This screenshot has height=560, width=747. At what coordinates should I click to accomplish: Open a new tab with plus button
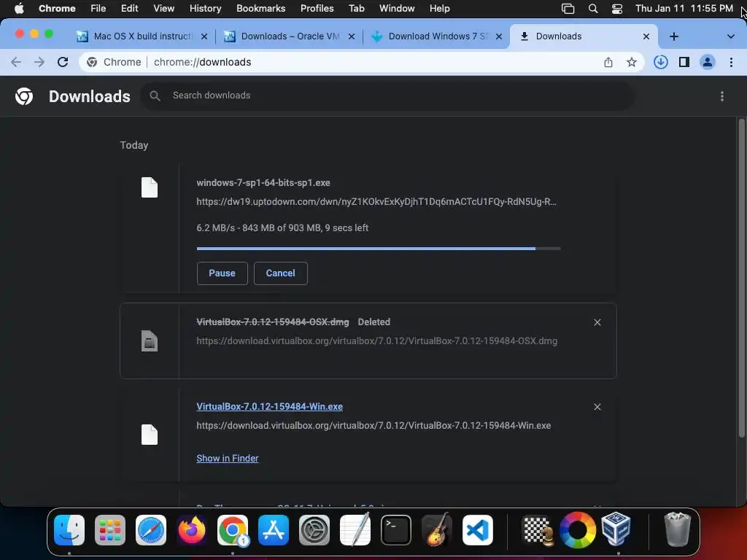click(x=674, y=36)
